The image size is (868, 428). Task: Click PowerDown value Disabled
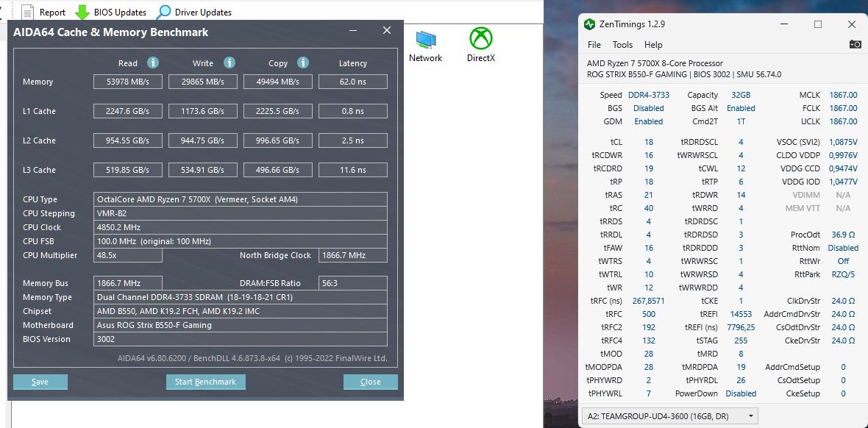tap(741, 393)
